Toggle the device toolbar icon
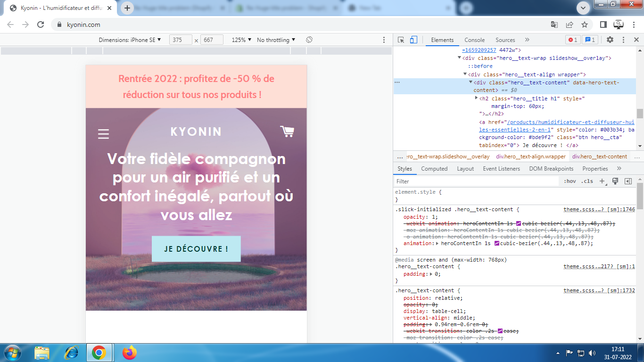 [x=413, y=40]
